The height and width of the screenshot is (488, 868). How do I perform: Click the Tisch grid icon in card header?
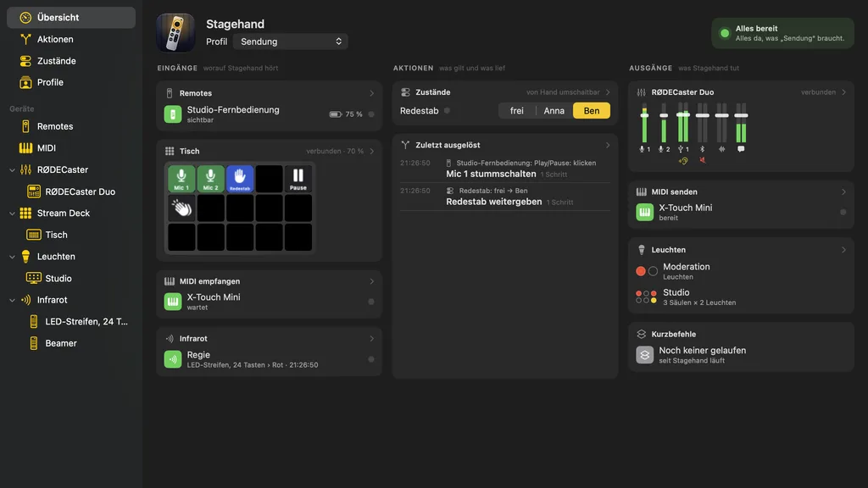pyautogui.click(x=170, y=151)
